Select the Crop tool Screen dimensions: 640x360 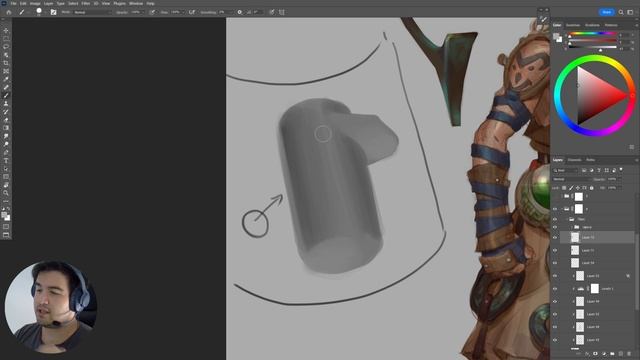pos(6,63)
